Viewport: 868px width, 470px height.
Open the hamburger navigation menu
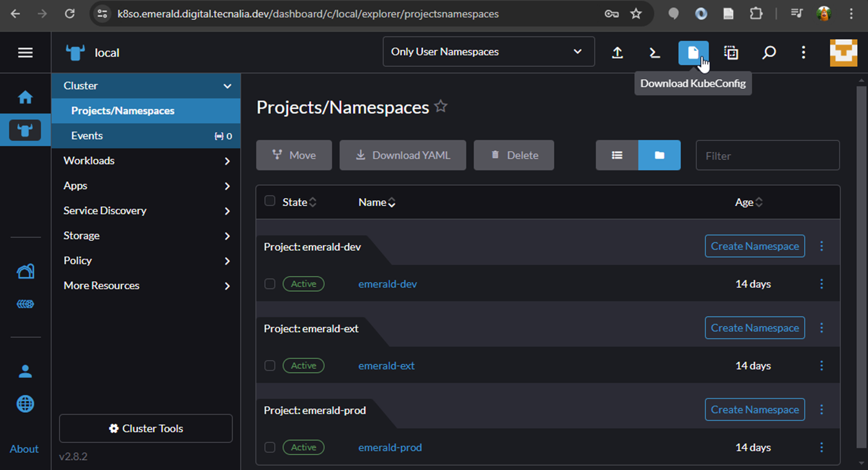(25, 53)
